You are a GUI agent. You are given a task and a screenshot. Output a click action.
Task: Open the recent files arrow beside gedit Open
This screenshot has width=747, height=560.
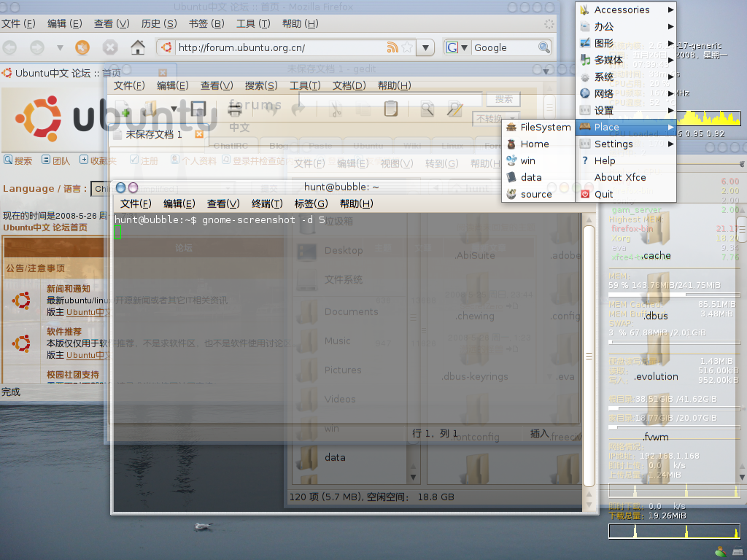[174, 109]
